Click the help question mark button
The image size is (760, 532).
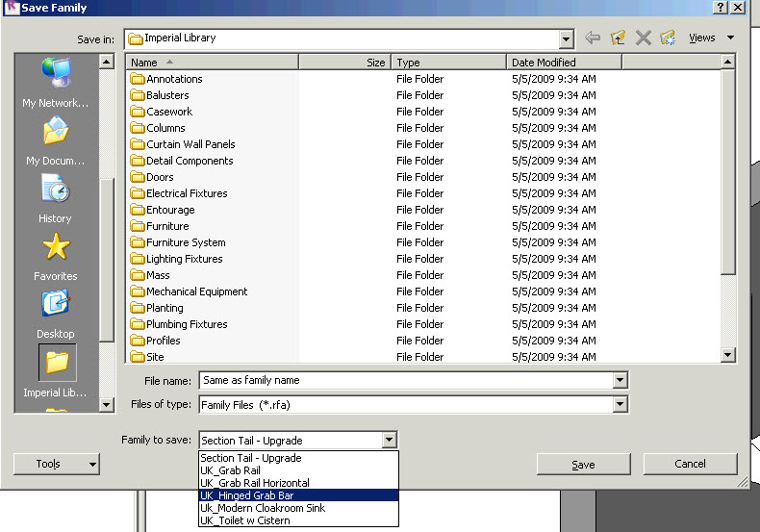coord(721,7)
